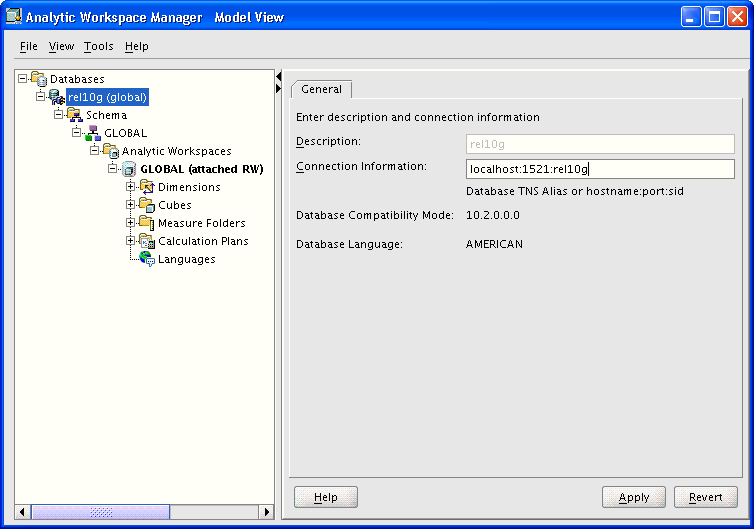Expand the tree pane using right splitter arrow
This screenshot has height=529, width=754.
(278, 88)
